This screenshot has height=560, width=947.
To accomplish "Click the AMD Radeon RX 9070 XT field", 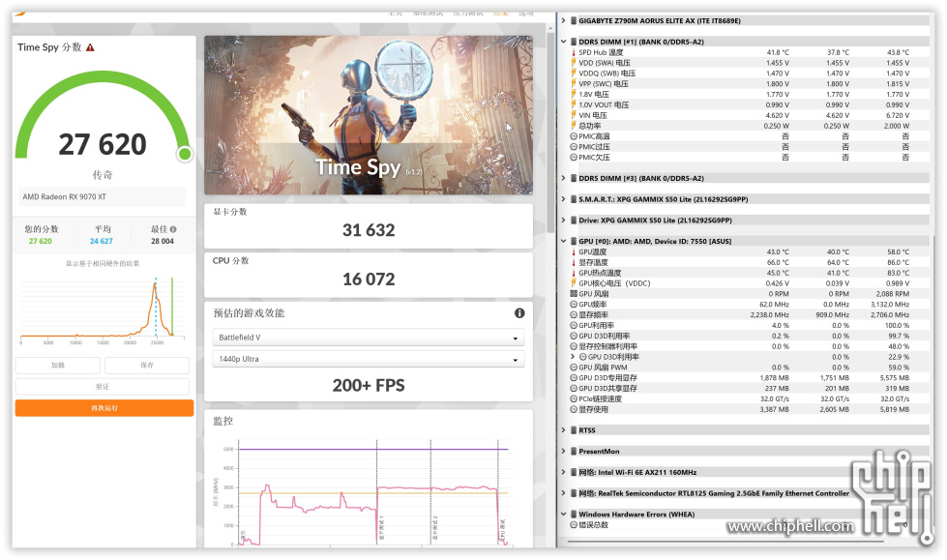I will tap(102, 197).
